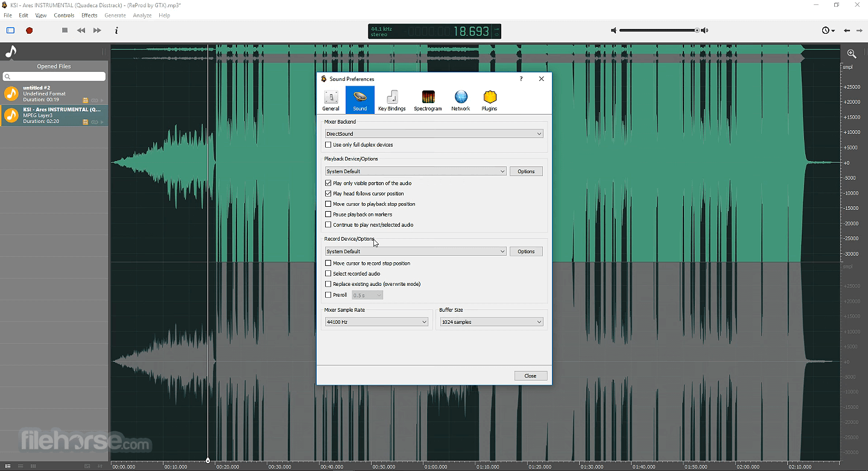Open the Mixer Backend DirectSound dropdown
Screen dimensions: 868x471
point(434,134)
